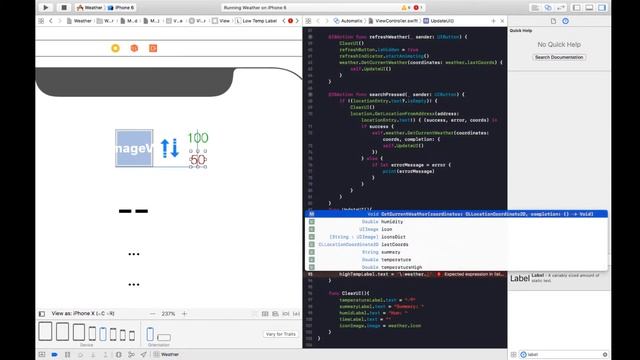
Task: Select the green 100 high temp label
Action: [x=198, y=138]
